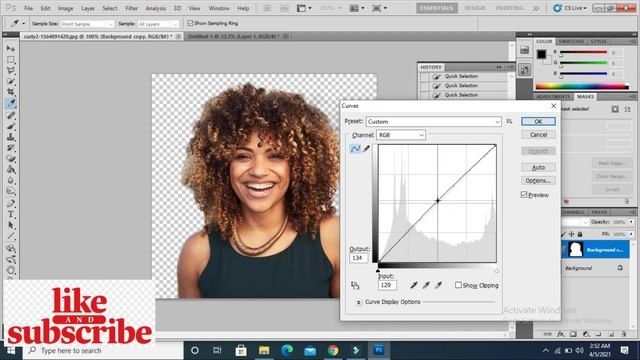Enable the Show Clipping checkbox
Image resolution: width=640 pixels, height=360 pixels.
[458, 285]
